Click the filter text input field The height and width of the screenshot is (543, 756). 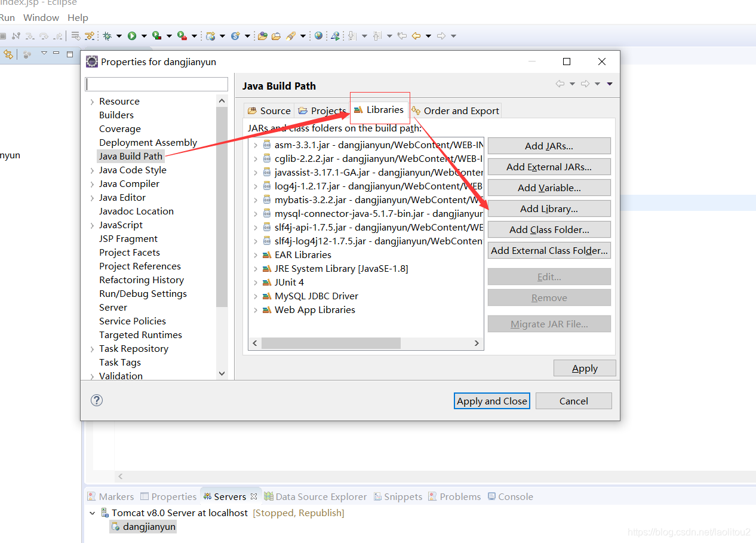click(156, 84)
